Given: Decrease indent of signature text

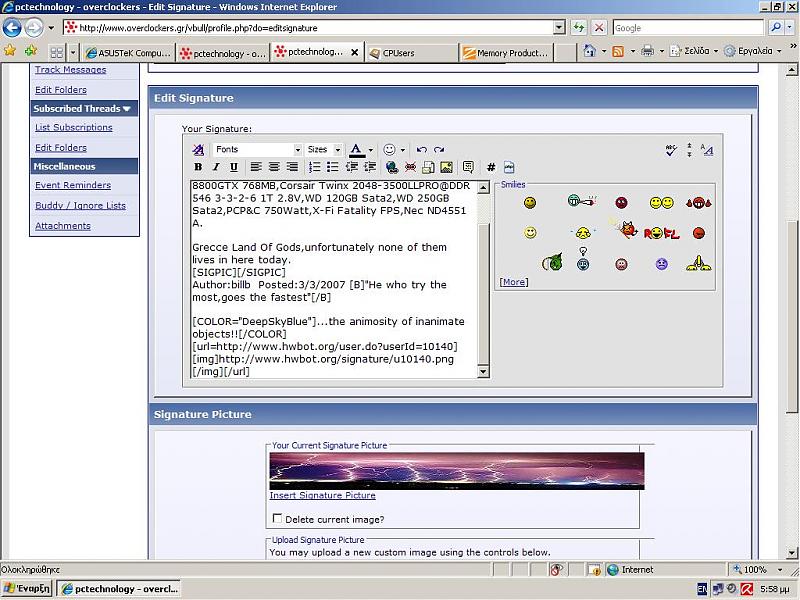Looking at the screenshot, I should (x=352, y=167).
